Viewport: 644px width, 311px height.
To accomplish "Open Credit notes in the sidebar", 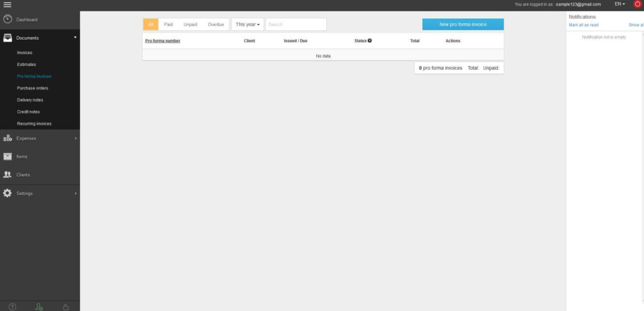I will click(x=28, y=112).
